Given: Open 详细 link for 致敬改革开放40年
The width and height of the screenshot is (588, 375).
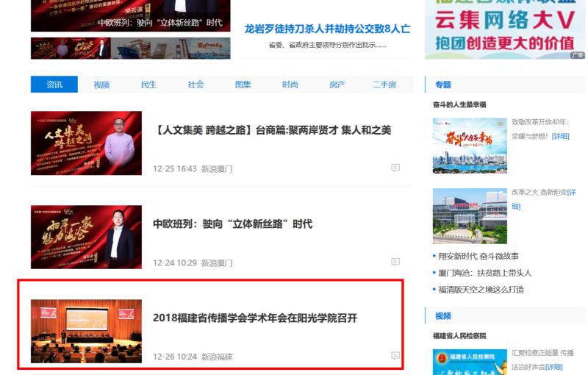Looking at the screenshot, I should coord(561,136).
